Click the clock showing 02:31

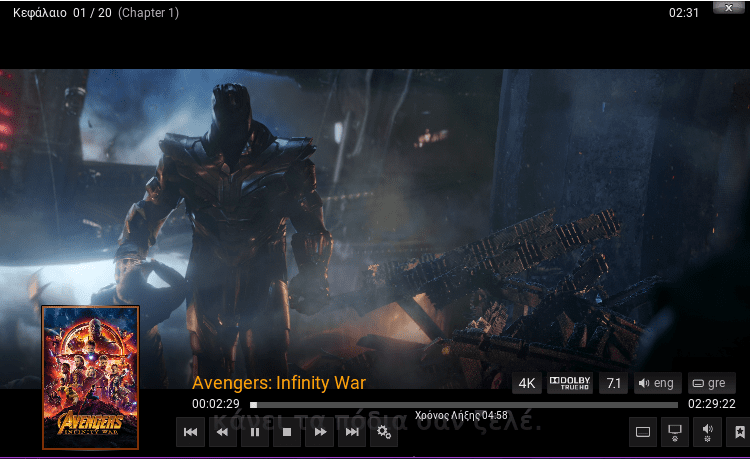684,13
